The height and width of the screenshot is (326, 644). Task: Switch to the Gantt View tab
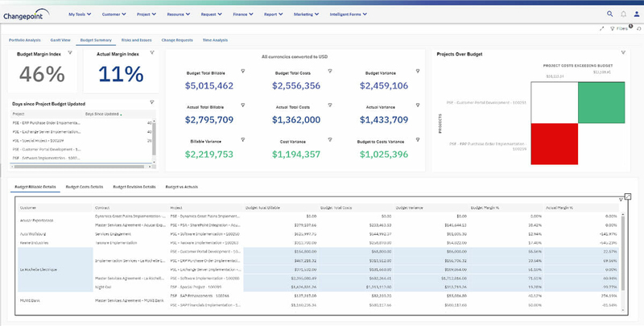click(x=61, y=39)
